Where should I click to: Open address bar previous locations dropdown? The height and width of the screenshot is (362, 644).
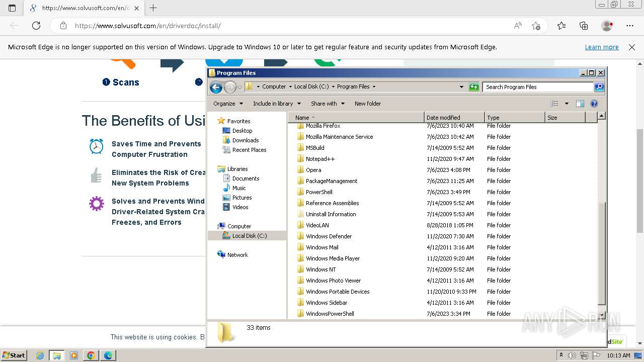pyautogui.click(x=461, y=87)
